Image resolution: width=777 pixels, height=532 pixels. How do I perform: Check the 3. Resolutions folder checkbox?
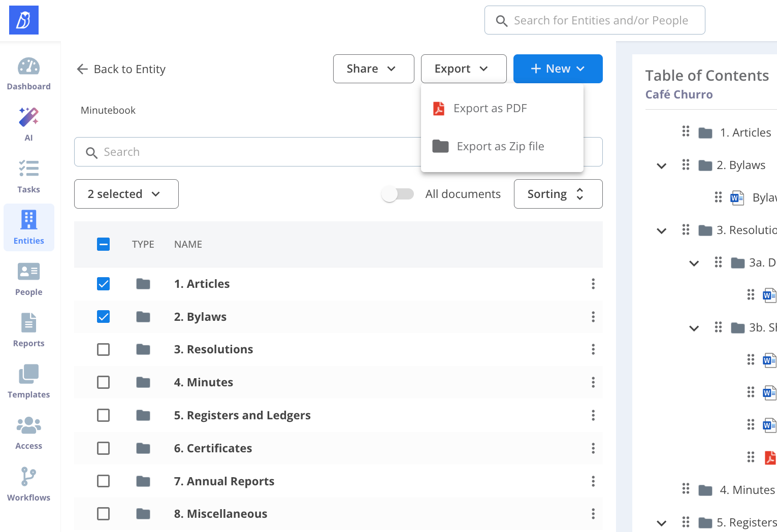pos(103,350)
